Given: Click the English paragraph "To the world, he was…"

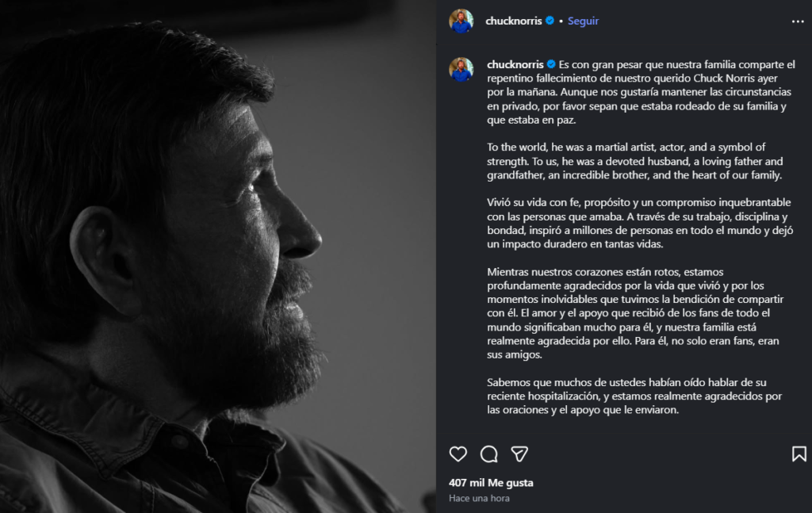Looking at the screenshot, I should point(626,161).
